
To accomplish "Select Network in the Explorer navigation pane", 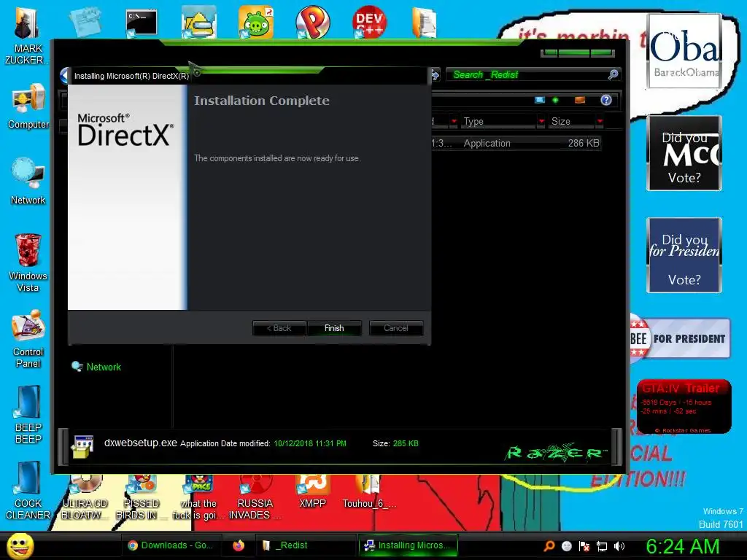I will [x=104, y=367].
